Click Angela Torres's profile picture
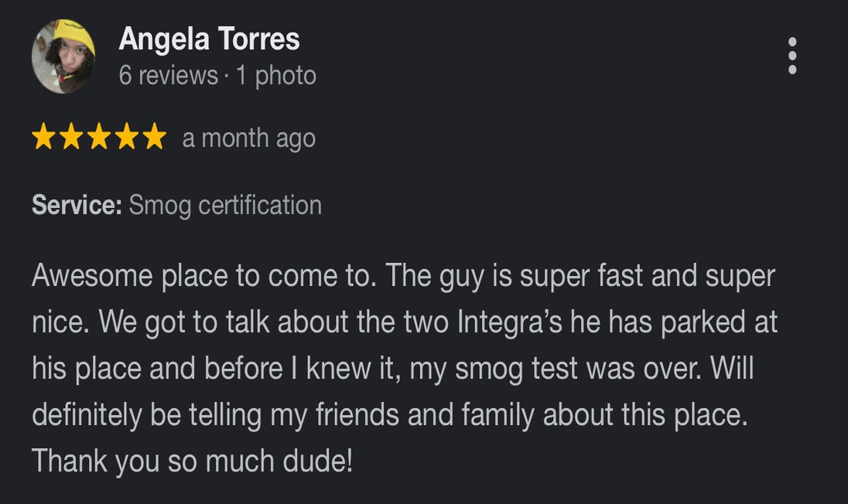 click(x=63, y=56)
